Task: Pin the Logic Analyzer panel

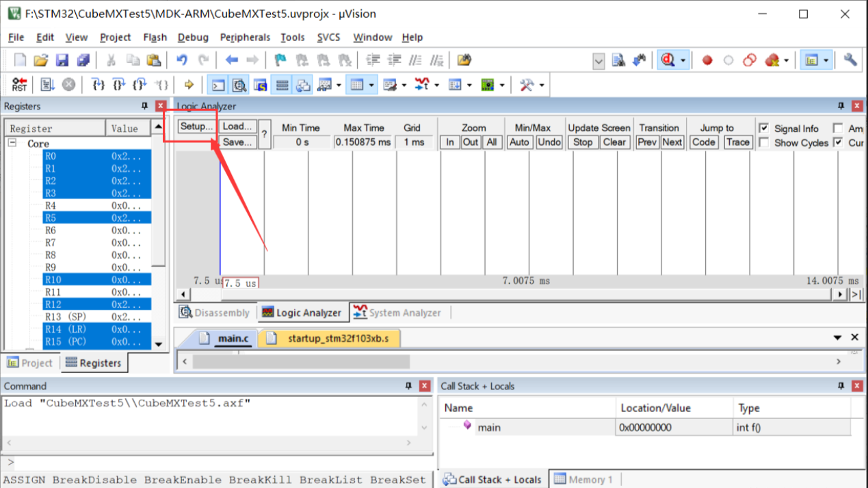Action: pyautogui.click(x=841, y=106)
